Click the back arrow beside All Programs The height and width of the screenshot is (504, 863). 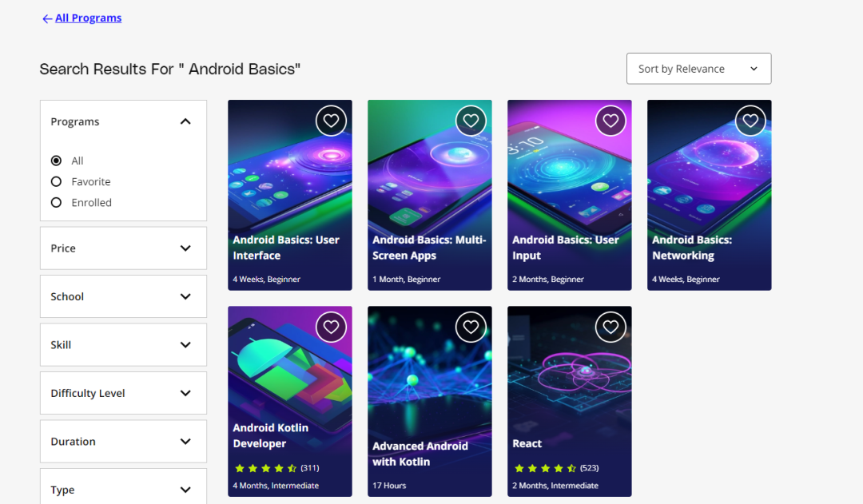(x=47, y=18)
